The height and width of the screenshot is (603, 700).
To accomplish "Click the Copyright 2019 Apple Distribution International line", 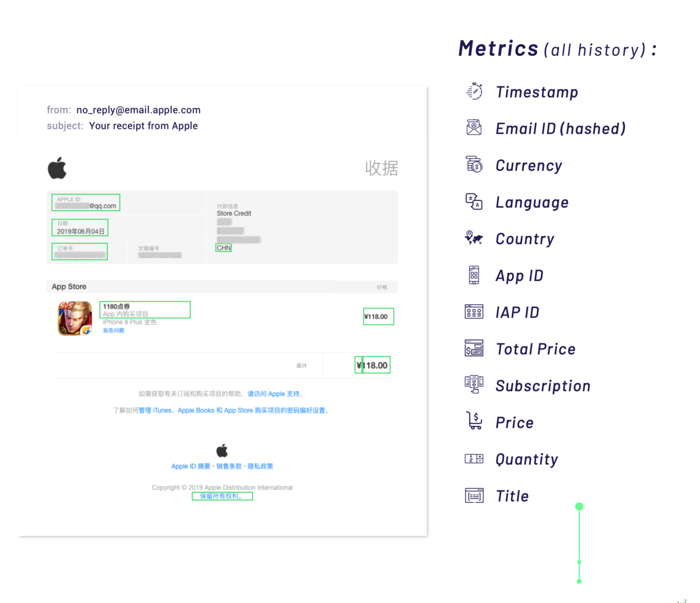I will click(x=222, y=487).
